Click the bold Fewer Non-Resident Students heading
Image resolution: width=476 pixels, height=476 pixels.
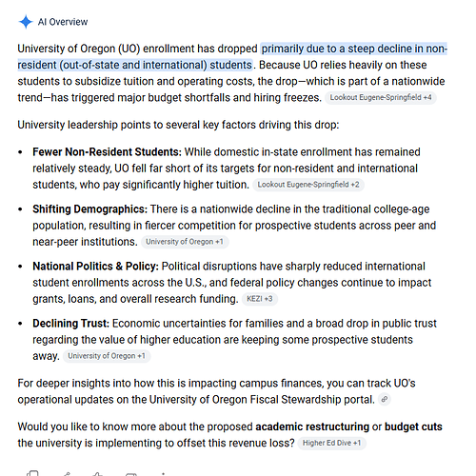tap(107, 152)
